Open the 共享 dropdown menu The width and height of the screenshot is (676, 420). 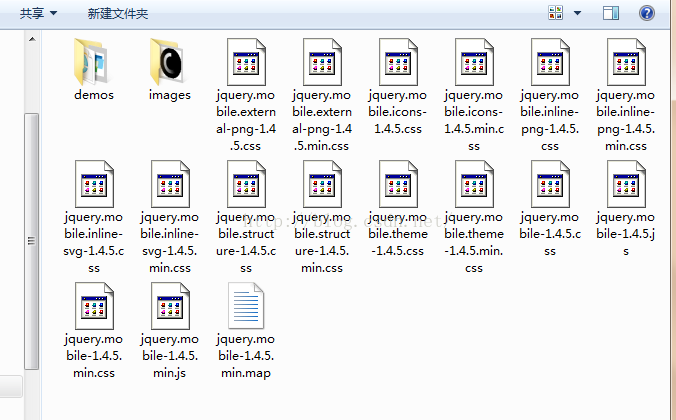tap(38, 13)
